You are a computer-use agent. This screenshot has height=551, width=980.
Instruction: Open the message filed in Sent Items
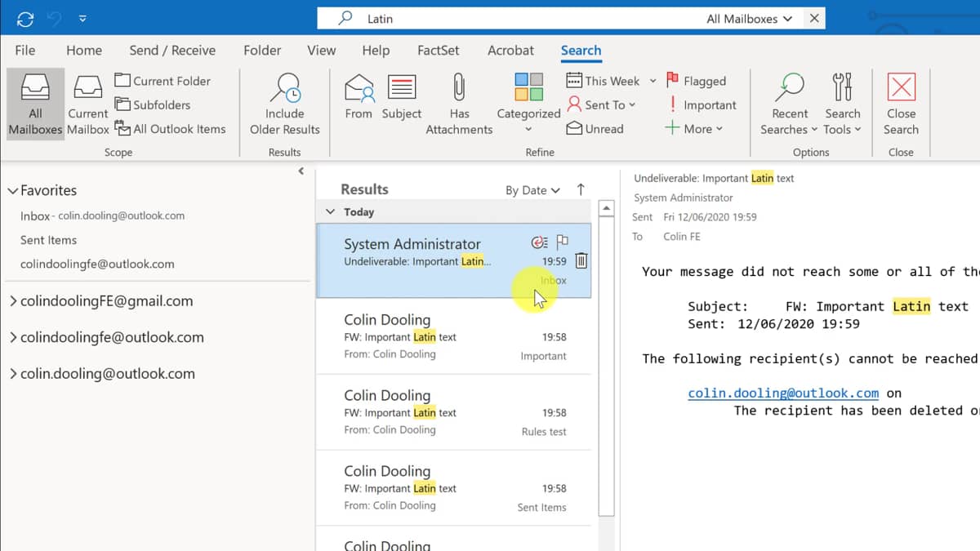[x=453, y=487]
